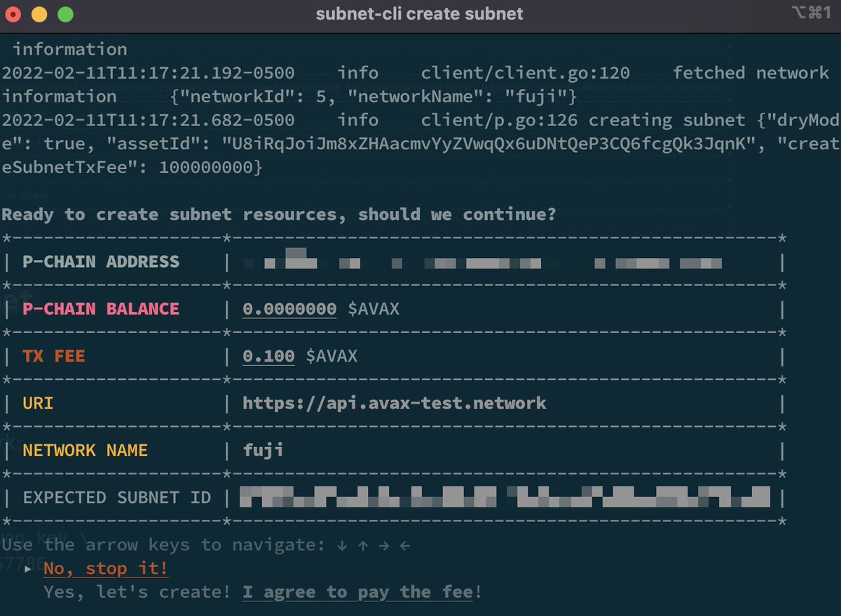Click the P-CHAIN BALANCE label
The width and height of the screenshot is (841, 616).
(101, 308)
